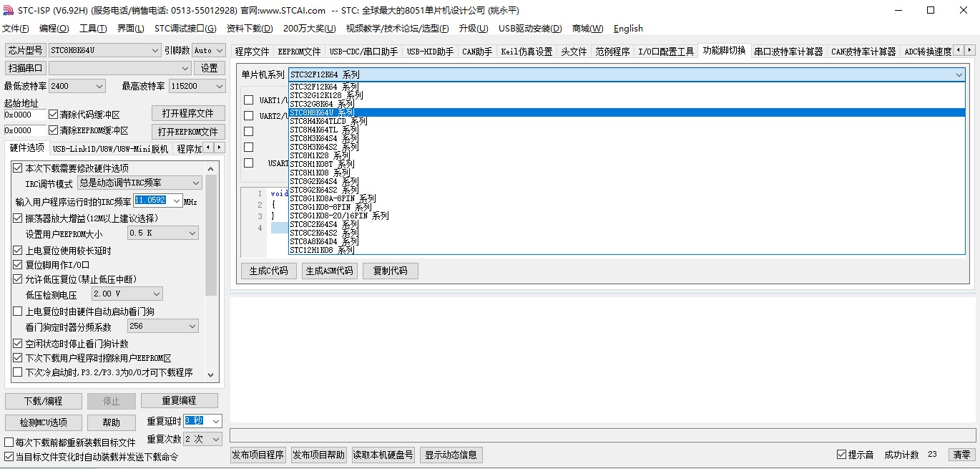Click 检测MCU选项 button
The height and width of the screenshot is (469, 980).
pos(44,422)
